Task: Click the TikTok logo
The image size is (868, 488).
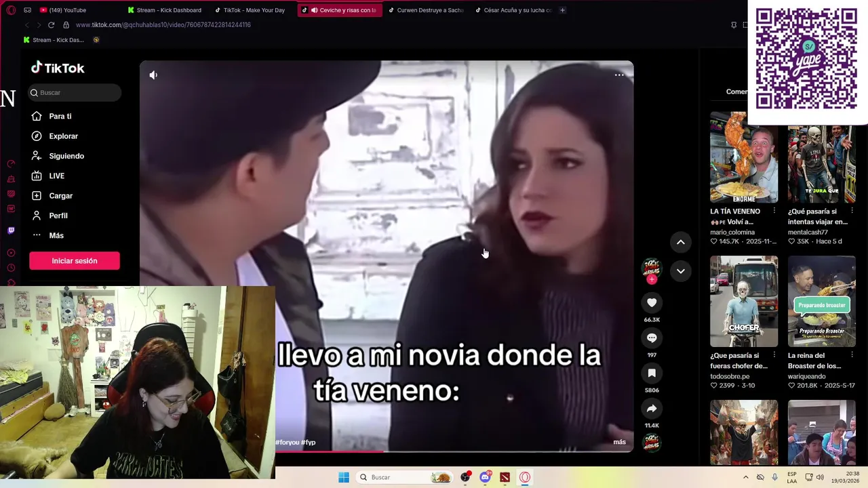Action: pos(58,68)
